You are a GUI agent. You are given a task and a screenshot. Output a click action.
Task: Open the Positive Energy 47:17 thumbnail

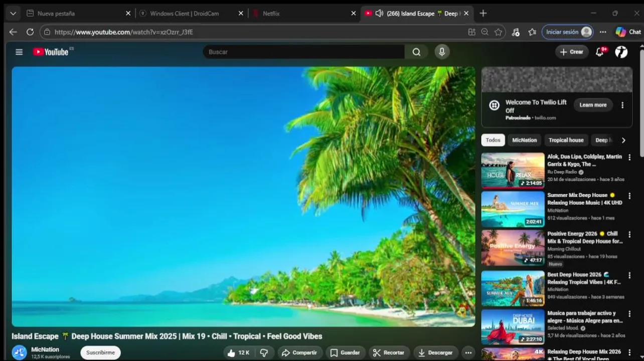point(513,248)
